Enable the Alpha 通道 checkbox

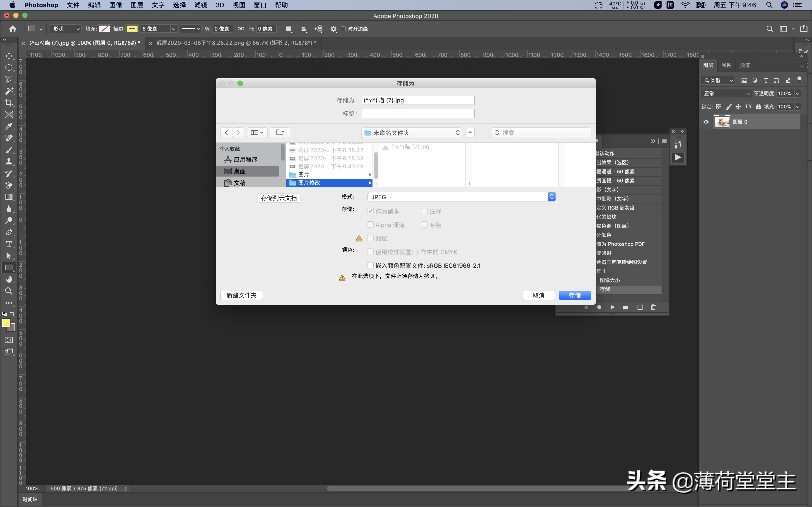[x=370, y=225]
